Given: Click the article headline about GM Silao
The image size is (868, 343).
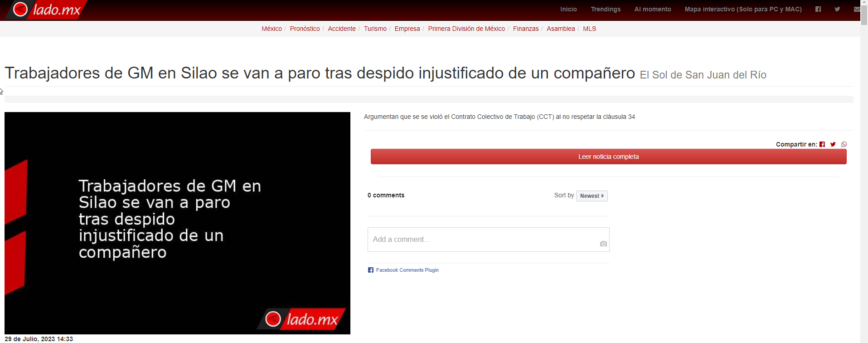Looking at the screenshot, I should click(320, 73).
